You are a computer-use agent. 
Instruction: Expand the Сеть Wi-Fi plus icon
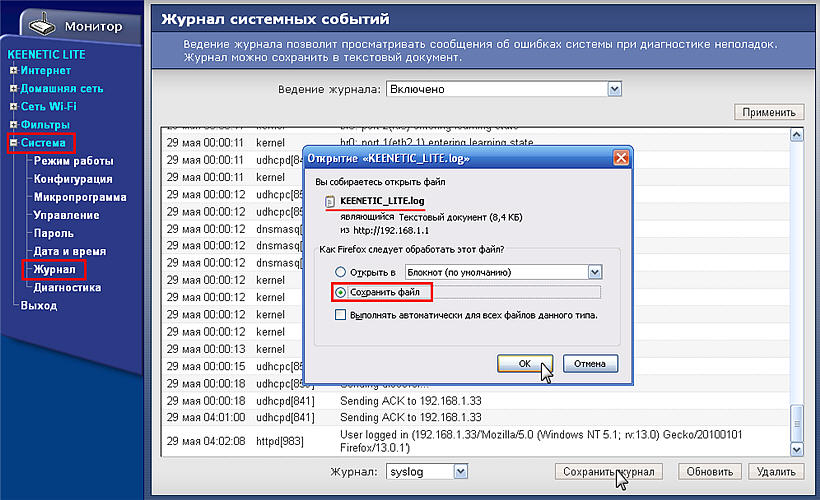(x=13, y=107)
